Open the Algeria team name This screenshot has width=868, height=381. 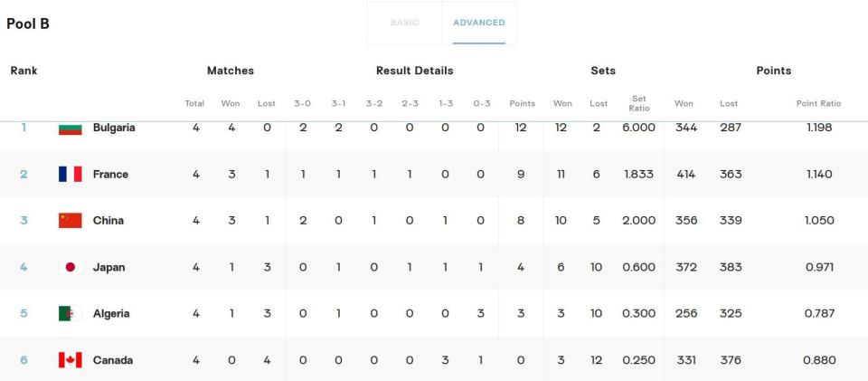point(111,314)
